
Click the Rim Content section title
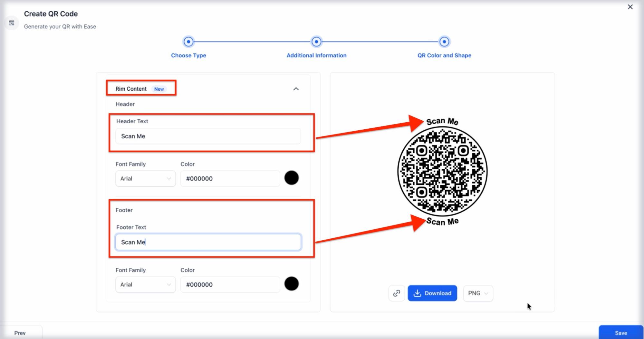[x=131, y=89]
